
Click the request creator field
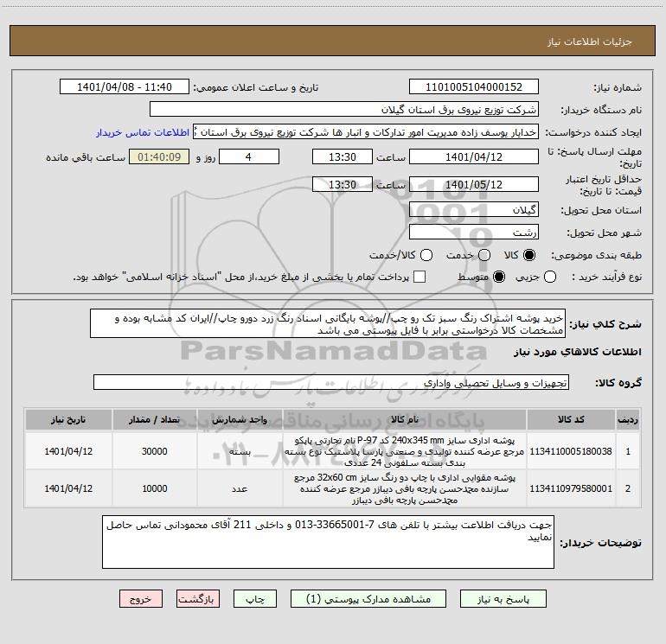click(x=366, y=131)
